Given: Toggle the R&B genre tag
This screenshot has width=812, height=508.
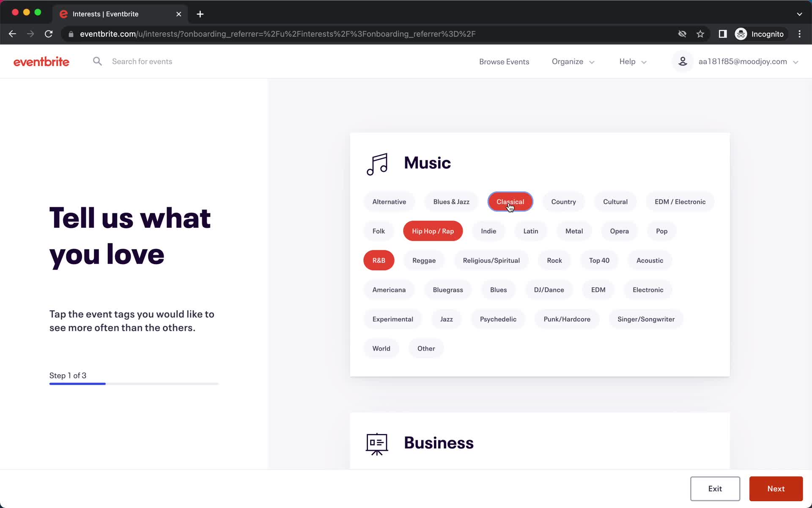Looking at the screenshot, I should coord(379,260).
